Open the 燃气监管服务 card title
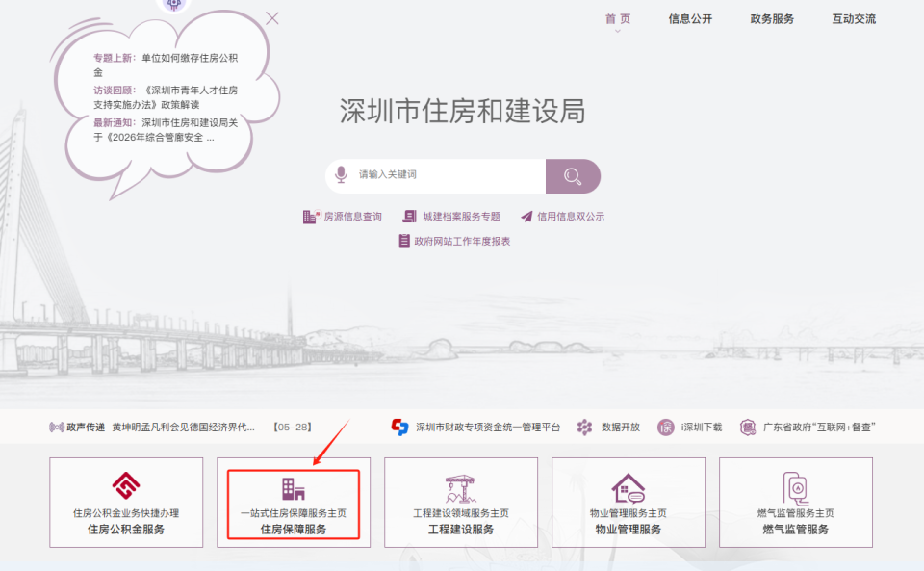 [x=796, y=530]
